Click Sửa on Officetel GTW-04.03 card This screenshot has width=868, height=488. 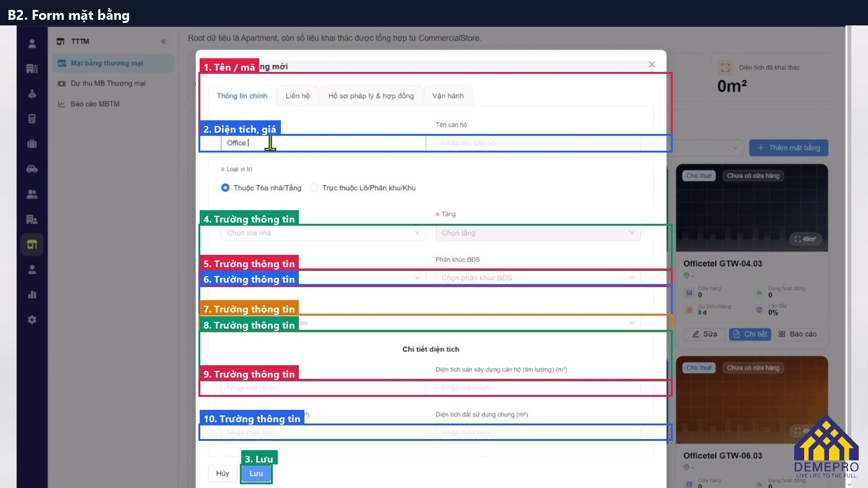point(704,334)
